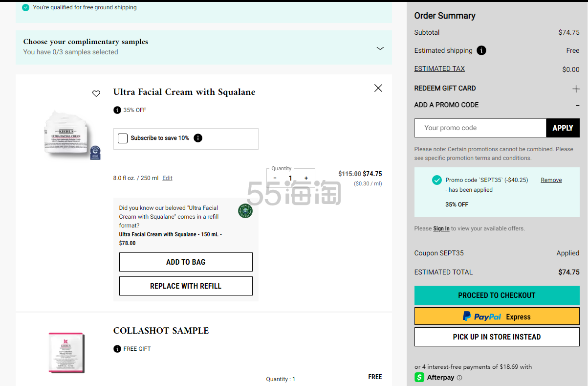Click the Coupon SEPT35 line

point(497,253)
